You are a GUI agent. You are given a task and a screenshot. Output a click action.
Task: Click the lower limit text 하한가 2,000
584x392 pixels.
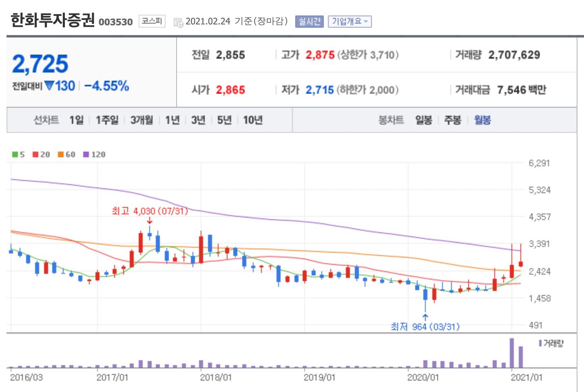click(367, 90)
